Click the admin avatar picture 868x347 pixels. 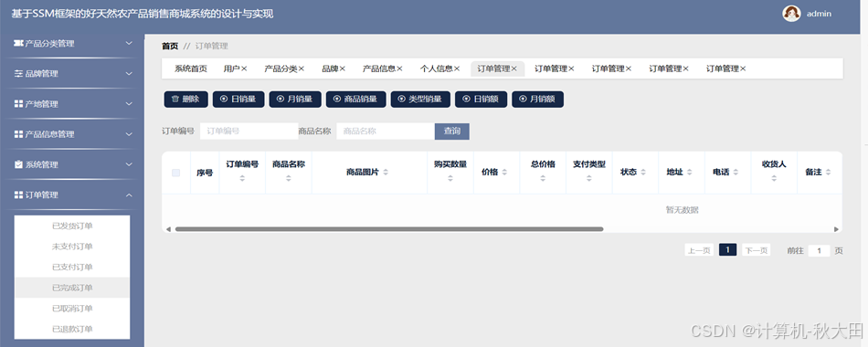(x=791, y=14)
